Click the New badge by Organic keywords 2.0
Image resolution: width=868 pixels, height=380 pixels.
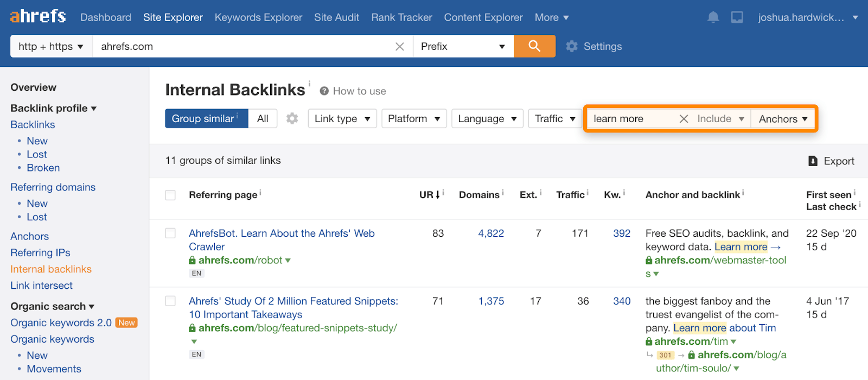(x=126, y=322)
